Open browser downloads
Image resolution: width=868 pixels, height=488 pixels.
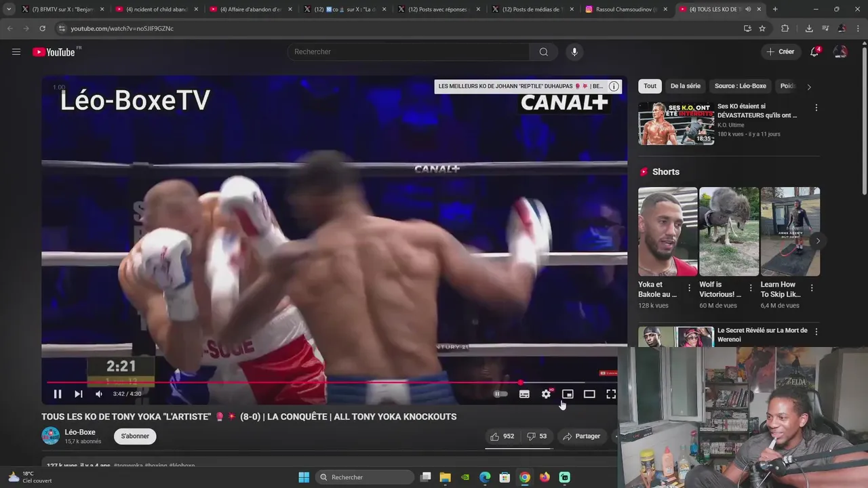click(809, 28)
